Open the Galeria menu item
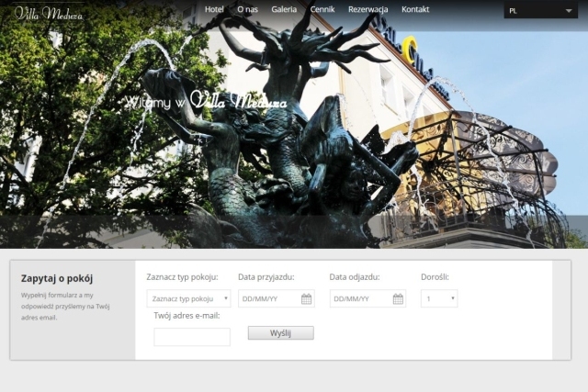This screenshot has height=392, width=588. pyautogui.click(x=284, y=9)
